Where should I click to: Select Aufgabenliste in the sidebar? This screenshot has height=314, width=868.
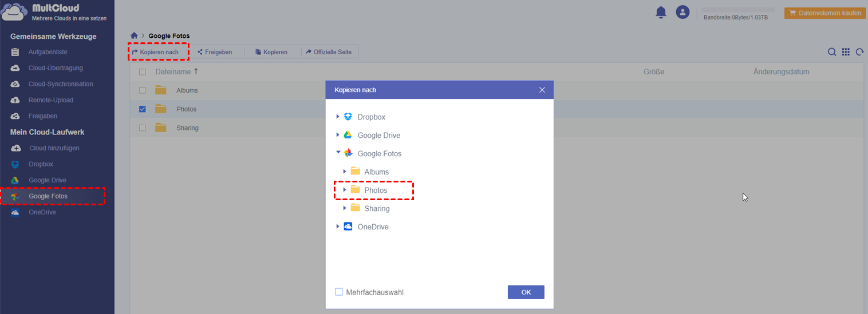coord(48,52)
